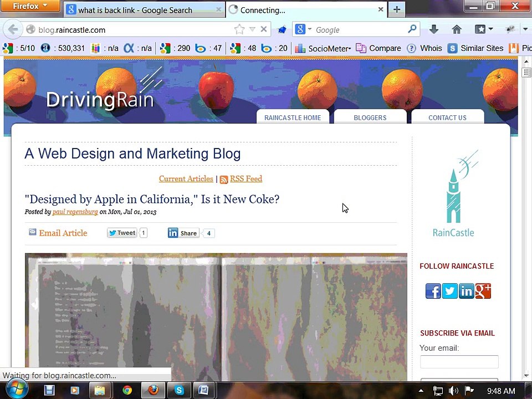Click the article's main image

point(216,317)
